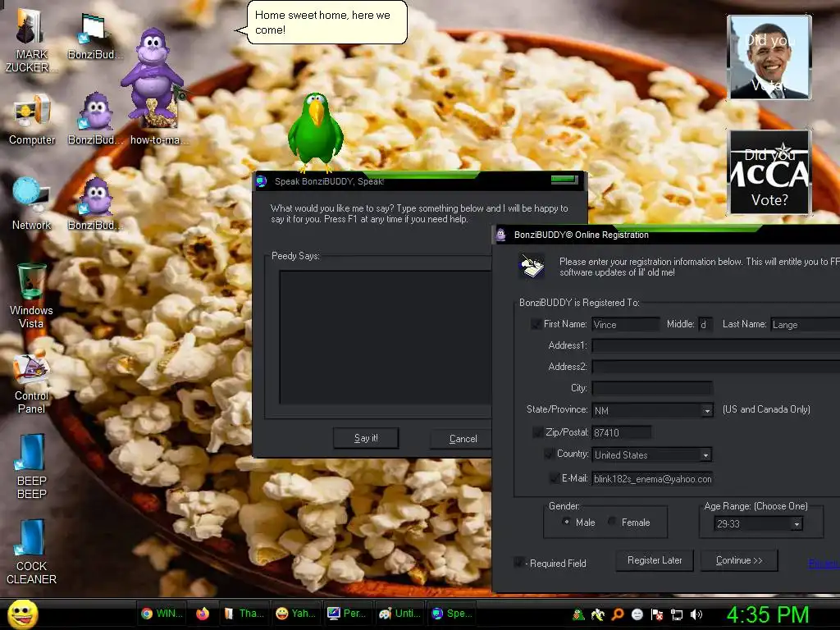Click the banana-shaped tray icon
Screen dimensions: 840x630
click(598, 614)
